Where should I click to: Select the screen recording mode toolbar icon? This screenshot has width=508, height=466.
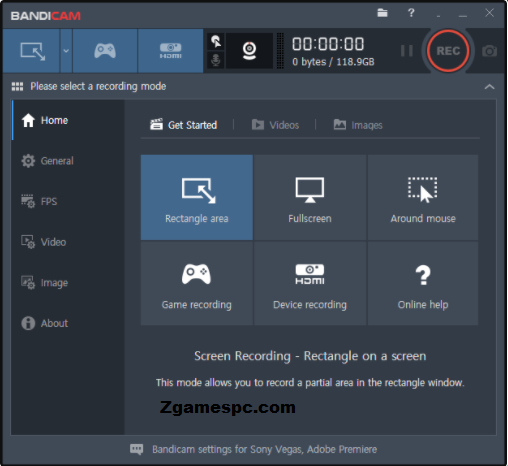31,51
